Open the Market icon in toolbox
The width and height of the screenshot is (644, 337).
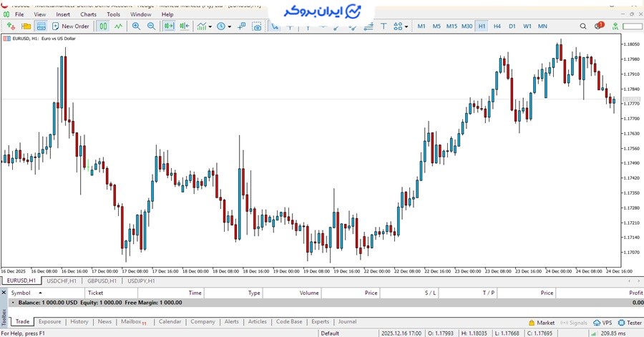click(541, 323)
